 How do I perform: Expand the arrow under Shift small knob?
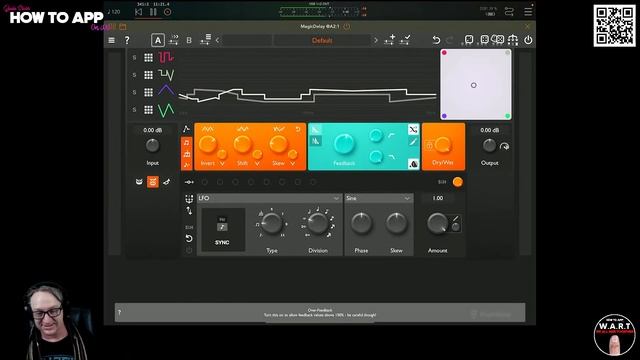(257, 163)
